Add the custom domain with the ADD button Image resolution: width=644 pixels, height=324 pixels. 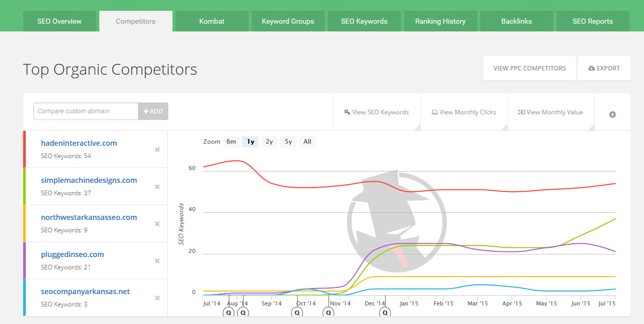tap(153, 111)
